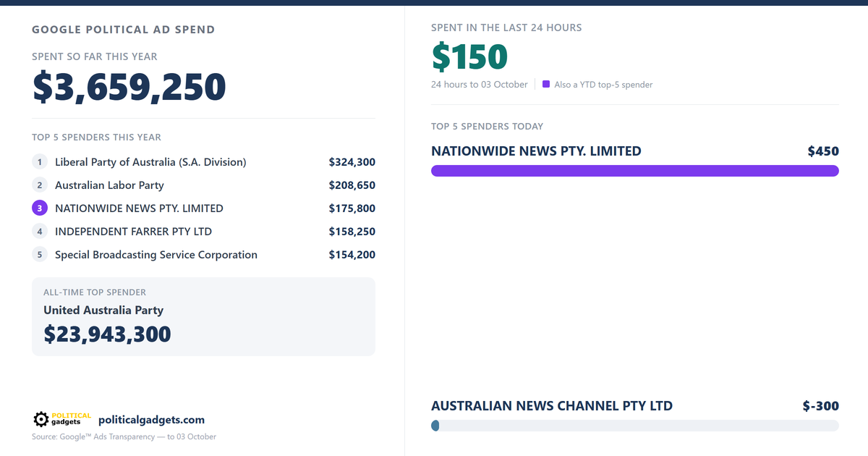
Task: Click the green $150 daily total
Action: (469, 57)
